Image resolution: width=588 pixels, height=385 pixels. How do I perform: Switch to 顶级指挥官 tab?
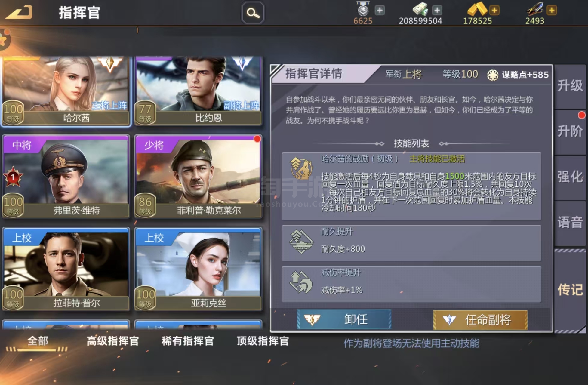pyautogui.click(x=263, y=341)
